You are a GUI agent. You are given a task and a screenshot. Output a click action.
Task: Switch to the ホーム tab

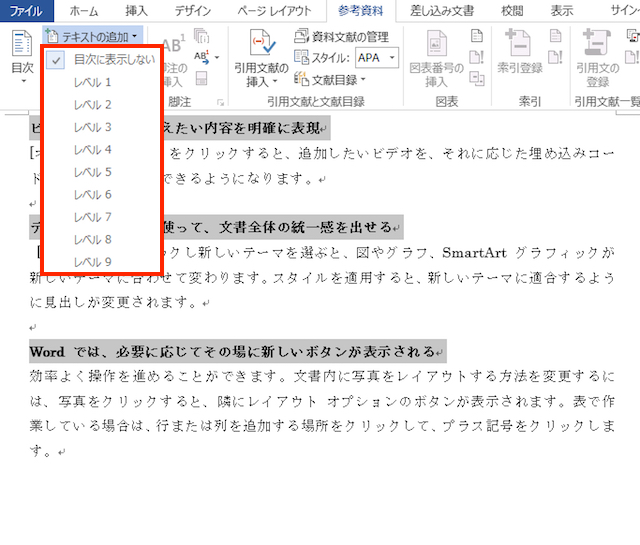[84, 11]
